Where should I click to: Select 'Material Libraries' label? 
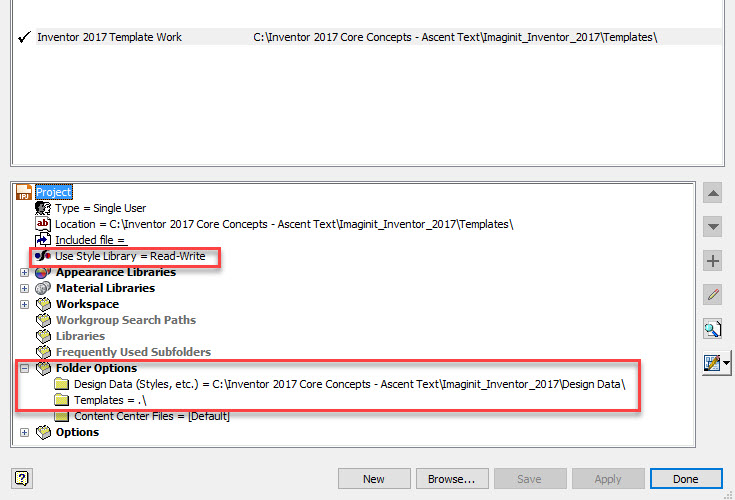[x=105, y=288]
